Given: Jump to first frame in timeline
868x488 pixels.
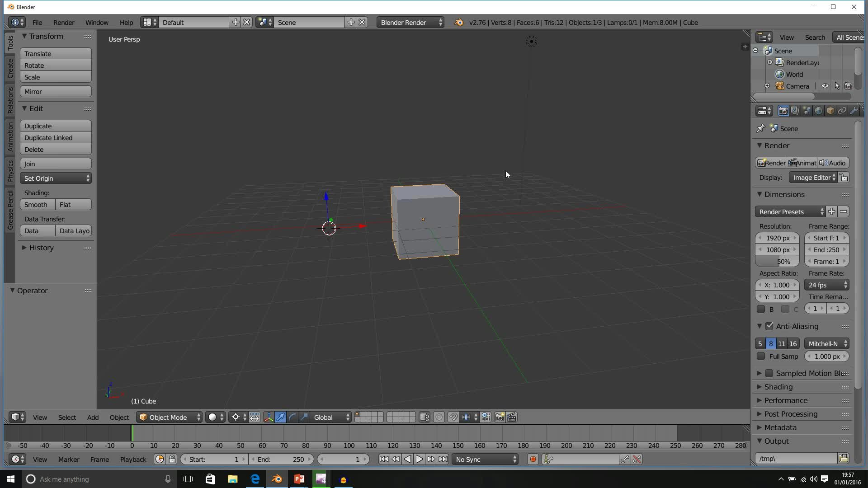Looking at the screenshot, I should coord(383,460).
